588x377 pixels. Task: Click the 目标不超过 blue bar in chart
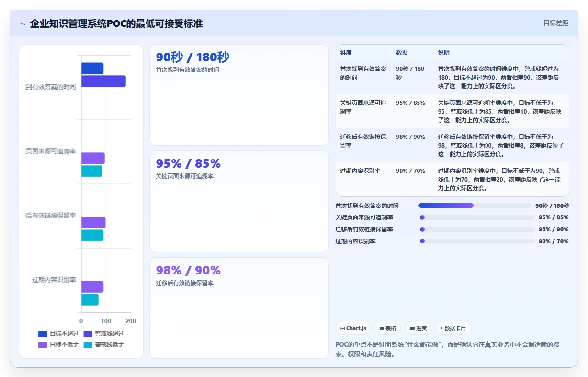92,69
